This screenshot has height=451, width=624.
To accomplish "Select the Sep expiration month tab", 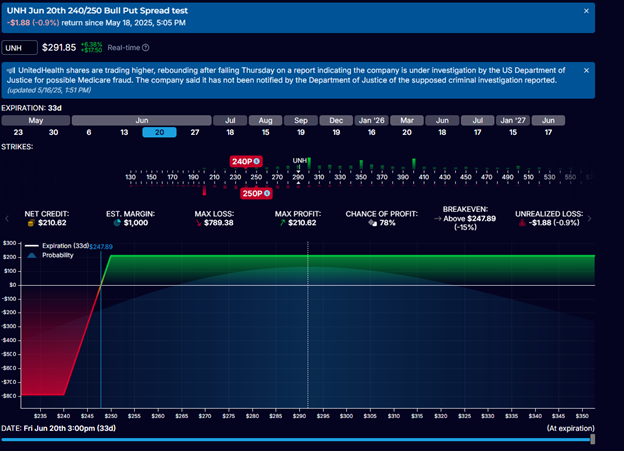I will [x=301, y=121].
